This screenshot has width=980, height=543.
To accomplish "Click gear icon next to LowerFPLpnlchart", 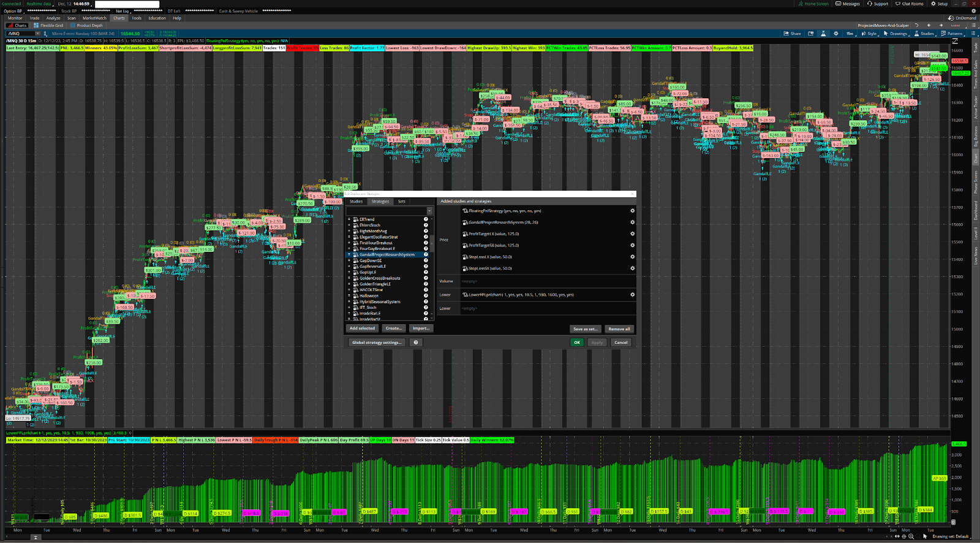I will pyautogui.click(x=632, y=295).
